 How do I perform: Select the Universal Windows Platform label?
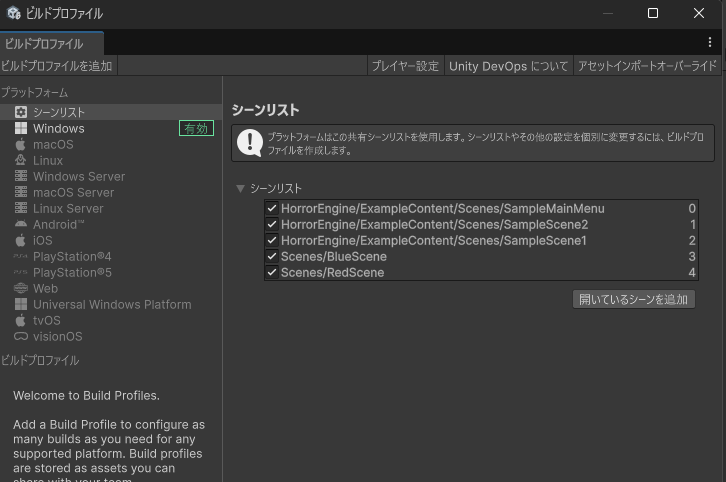(x=112, y=304)
